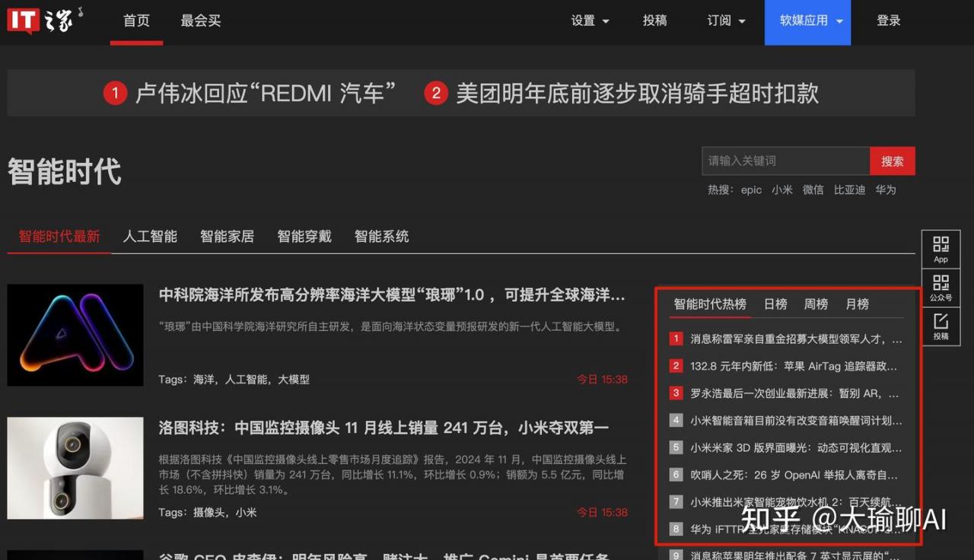Open article 中科院海洋所发布高分辨率海洋大模型“琅琊”1.0
This screenshot has width=974, height=560.
coord(392,295)
